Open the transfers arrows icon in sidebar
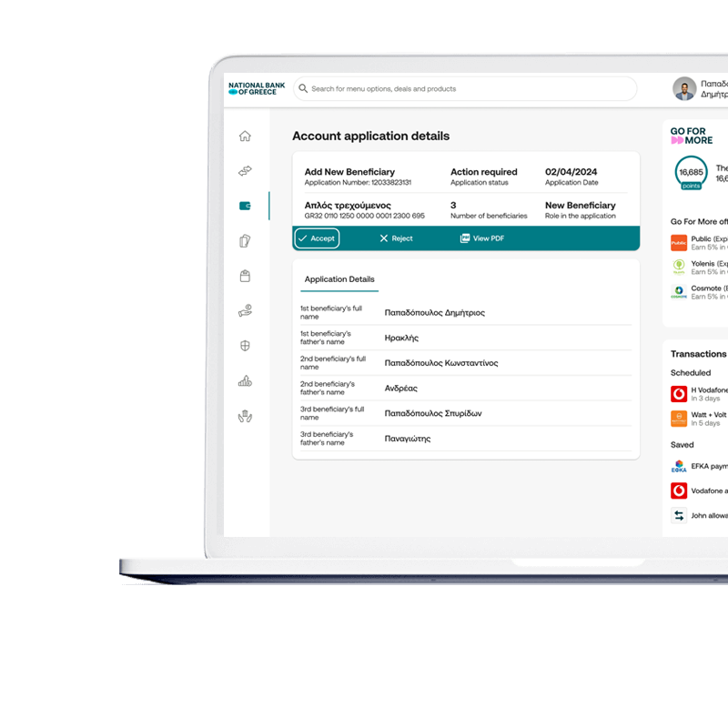 point(244,171)
